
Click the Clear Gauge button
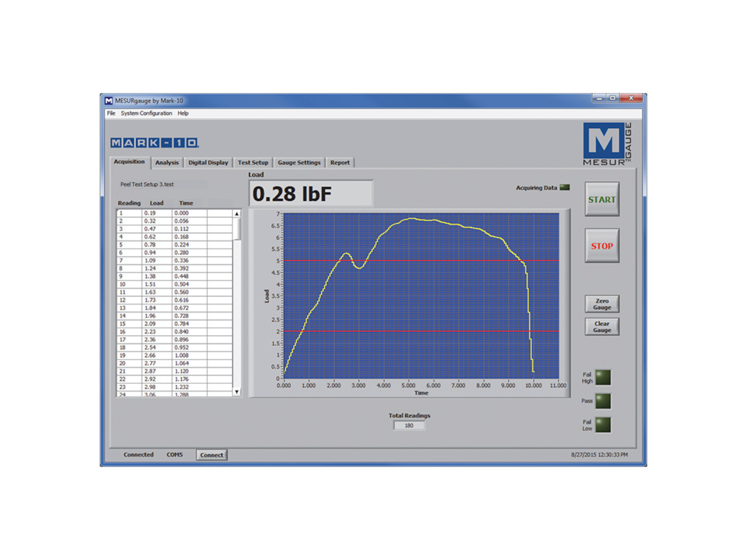click(x=602, y=326)
